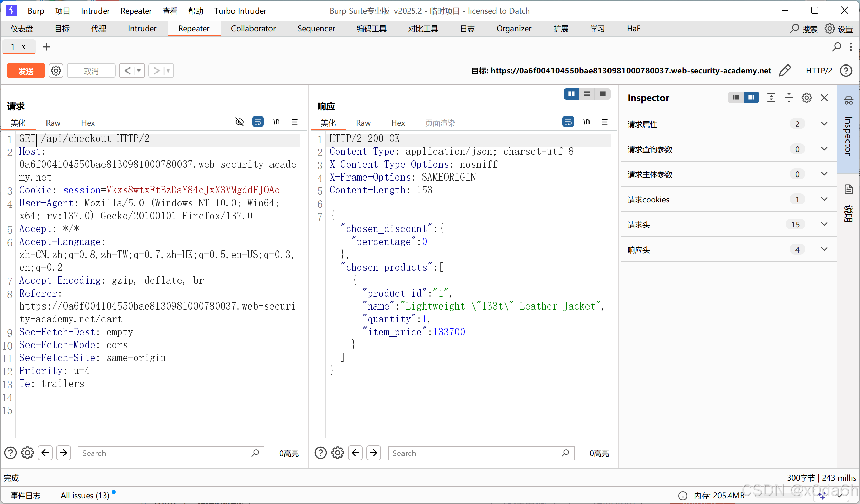Viewport: 860px width, 504px height.
Task: Select side-by-side split layout icon
Action: pos(571,94)
